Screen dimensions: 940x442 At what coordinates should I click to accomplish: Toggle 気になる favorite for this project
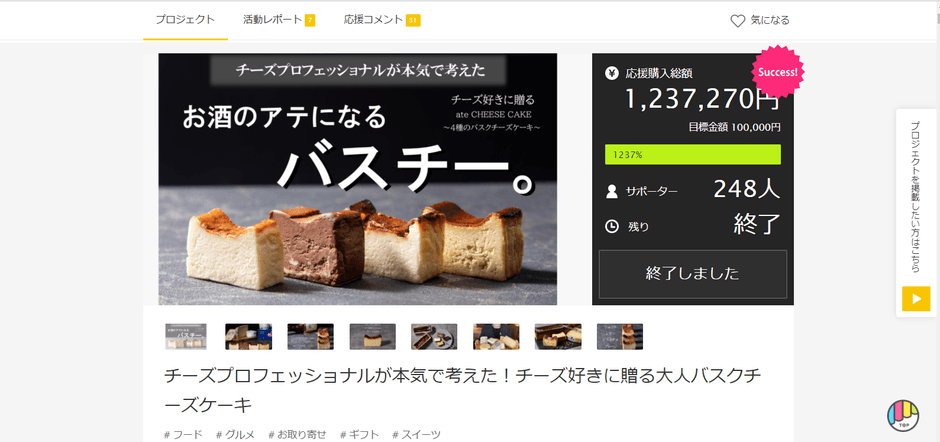click(760, 21)
